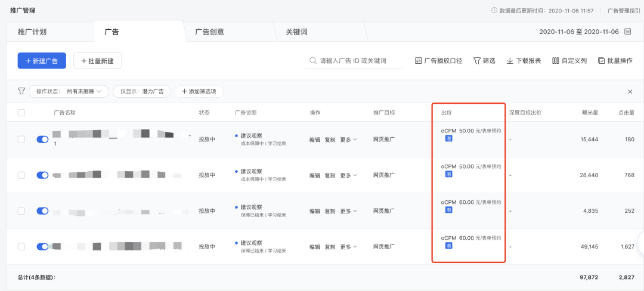Open the 操作状态 所有未删除 dropdown

[69, 91]
